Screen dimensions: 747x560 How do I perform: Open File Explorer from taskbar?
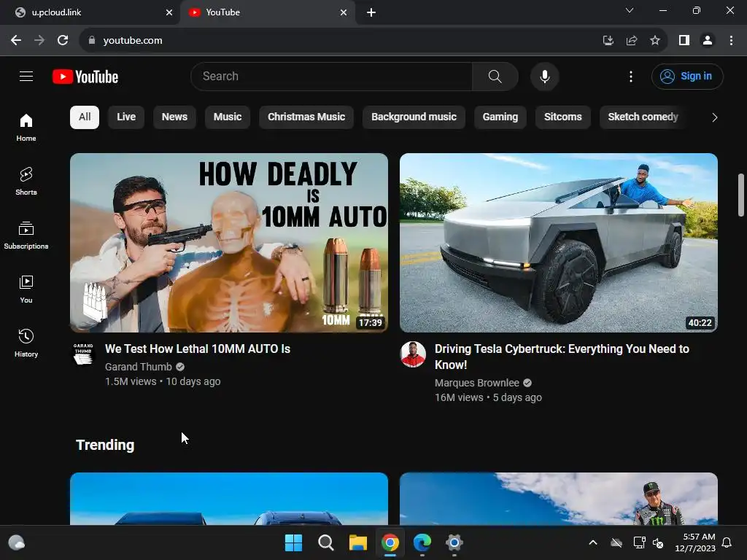click(357, 542)
